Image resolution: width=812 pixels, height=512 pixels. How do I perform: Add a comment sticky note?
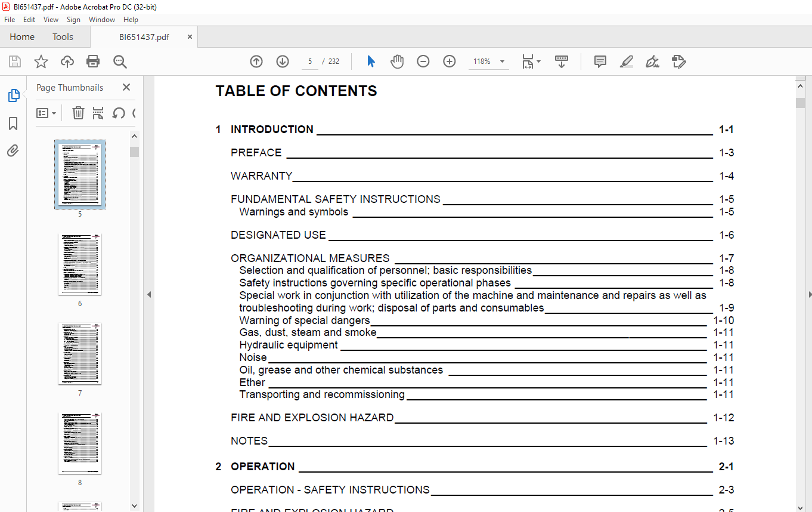(x=600, y=61)
